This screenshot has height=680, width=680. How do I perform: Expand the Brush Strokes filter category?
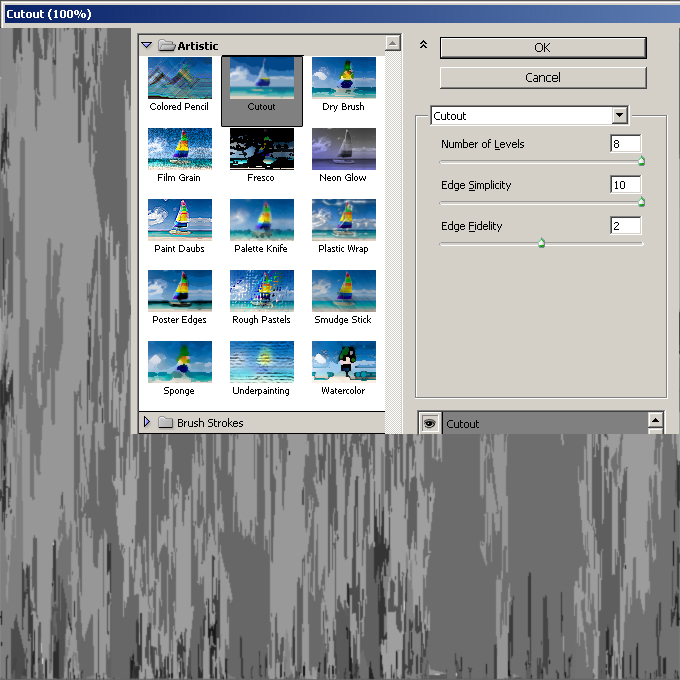(x=147, y=422)
